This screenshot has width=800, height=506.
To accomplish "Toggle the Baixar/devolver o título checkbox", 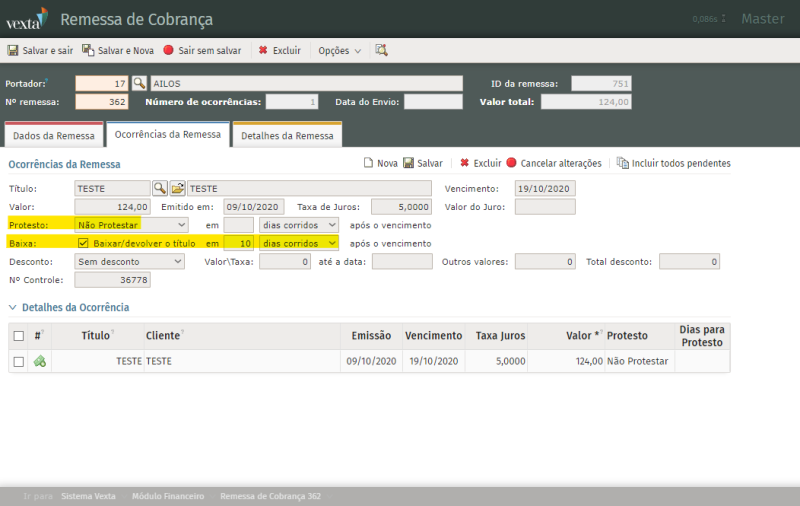I will click(x=83, y=243).
